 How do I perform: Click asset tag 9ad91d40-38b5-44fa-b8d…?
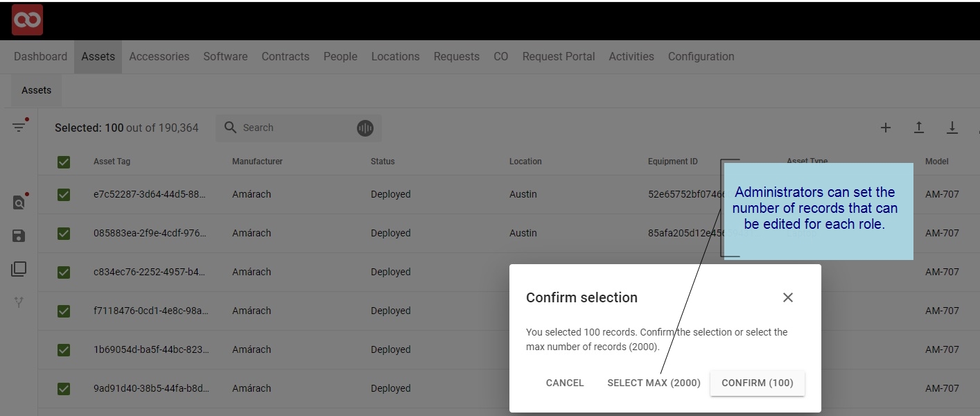pos(150,388)
